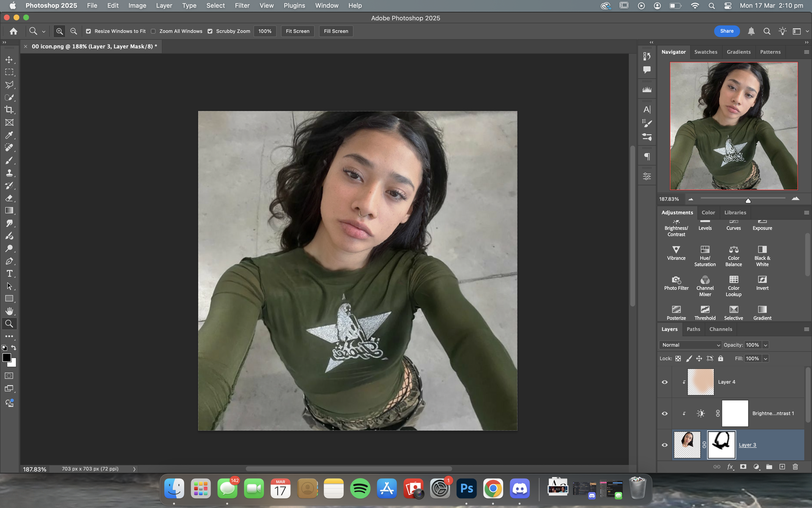
Task: Select the Hand tool
Action: (9, 311)
